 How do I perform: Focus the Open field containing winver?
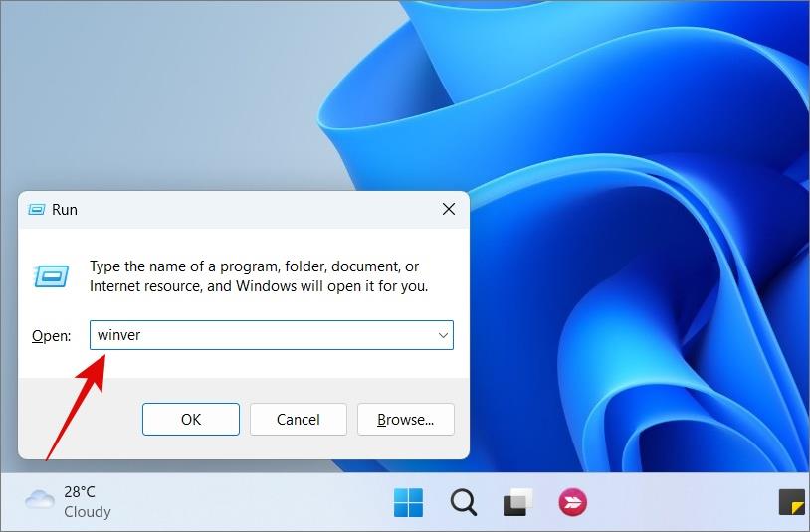coord(272,335)
